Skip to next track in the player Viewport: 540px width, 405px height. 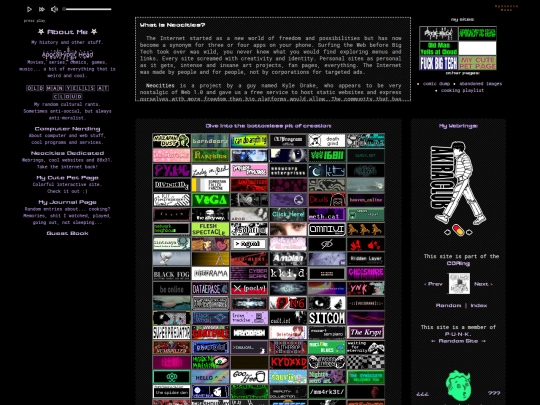pyautogui.click(x=42, y=9)
